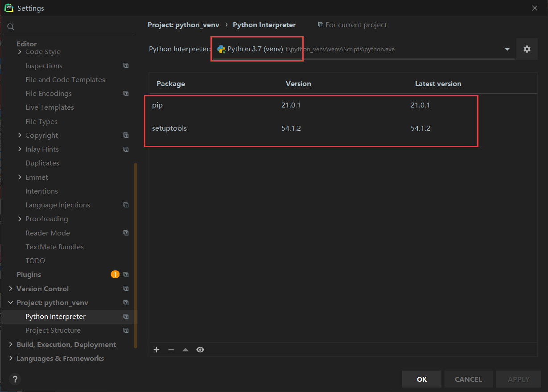Image resolution: width=548 pixels, height=392 pixels.
Task: Click the OK button
Action: tap(422, 379)
